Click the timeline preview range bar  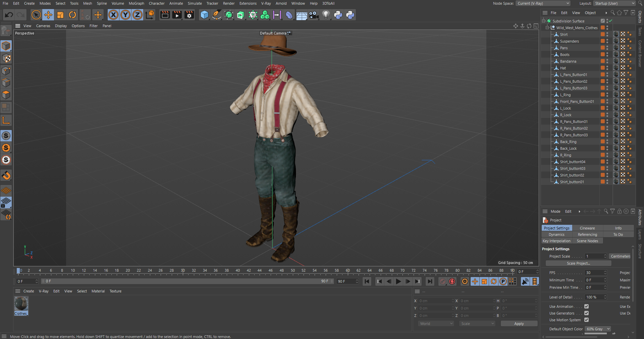187,281
